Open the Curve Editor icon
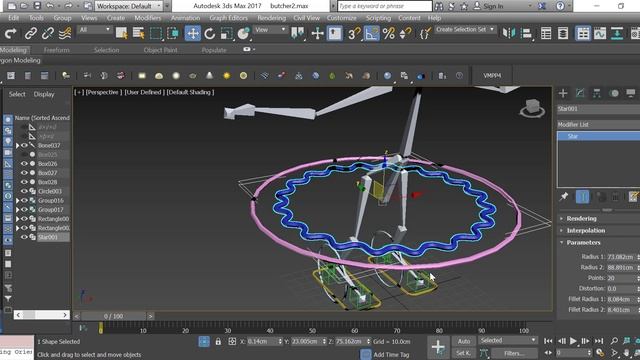 (x=600, y=33)
